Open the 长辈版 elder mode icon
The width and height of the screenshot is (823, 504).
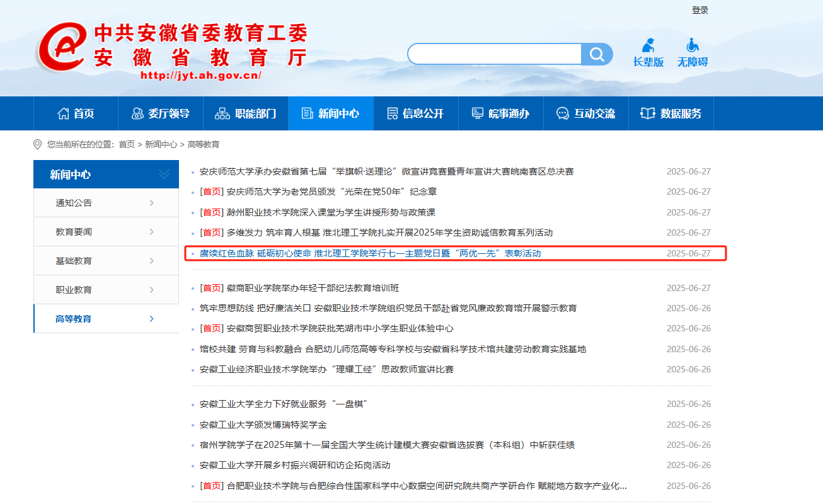tap(648, 46)
